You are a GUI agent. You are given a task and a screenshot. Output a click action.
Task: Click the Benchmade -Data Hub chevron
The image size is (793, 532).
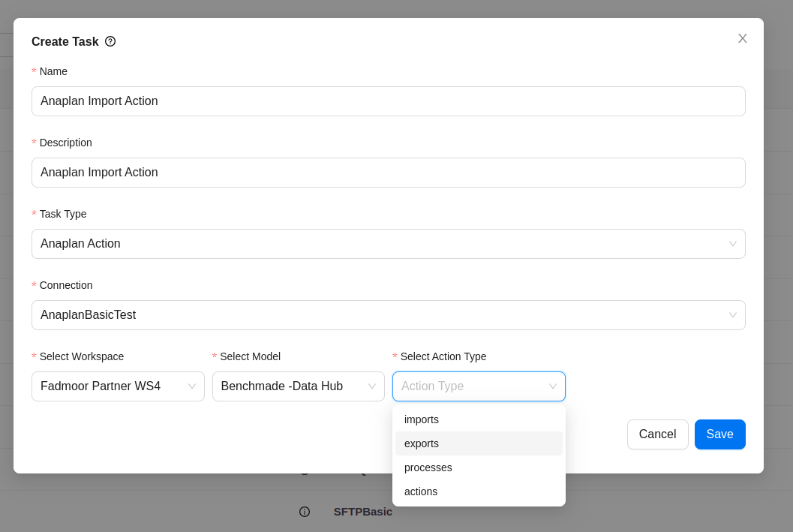coord(371,386)
